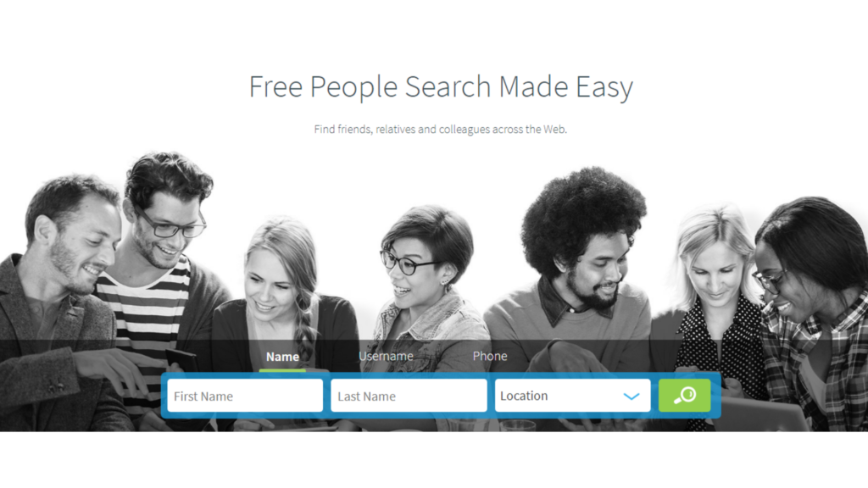Click the green underline below Name tab
Image resolution: width=868 pixels, height=488 pixels.
point(282,370)
